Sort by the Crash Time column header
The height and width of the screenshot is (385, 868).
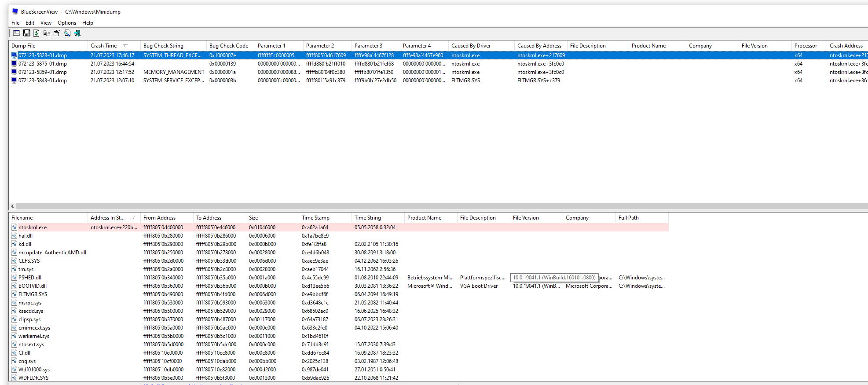[114, 46]
